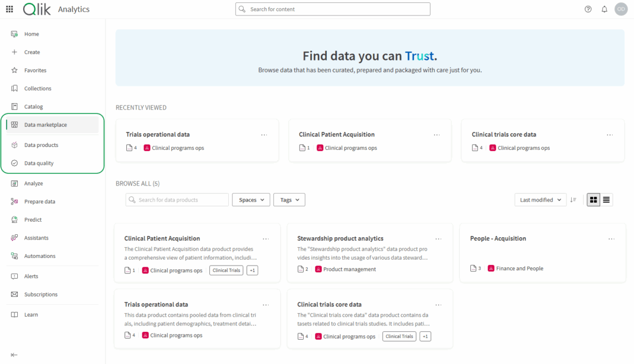Show extra tags on Clinical trials core data
This screenshot has height=364, width=634.
click(425, 336)
